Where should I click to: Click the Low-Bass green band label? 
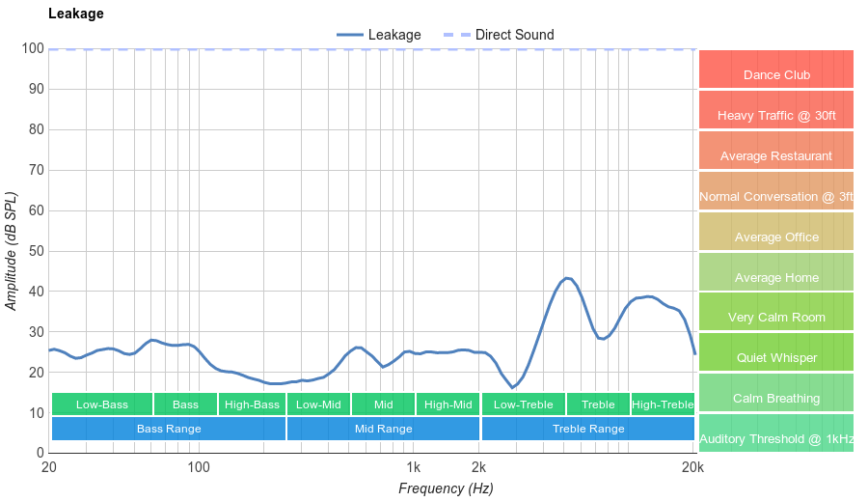[101, 404]
